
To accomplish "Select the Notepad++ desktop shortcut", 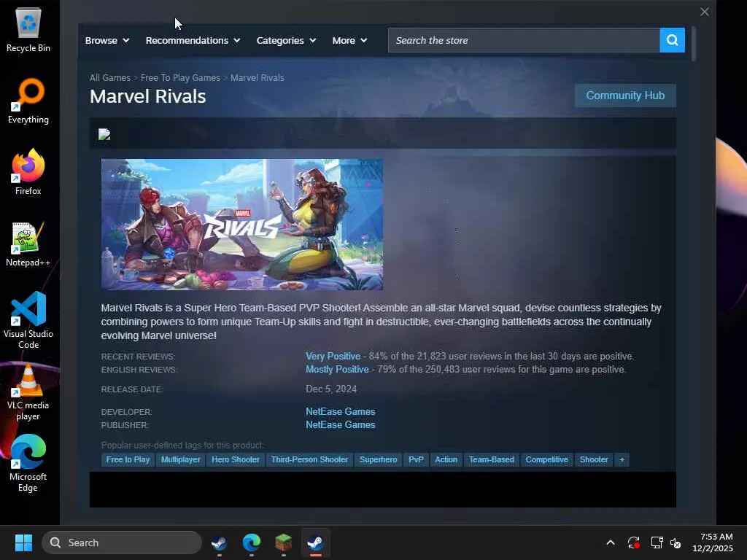I will [28, 244].
